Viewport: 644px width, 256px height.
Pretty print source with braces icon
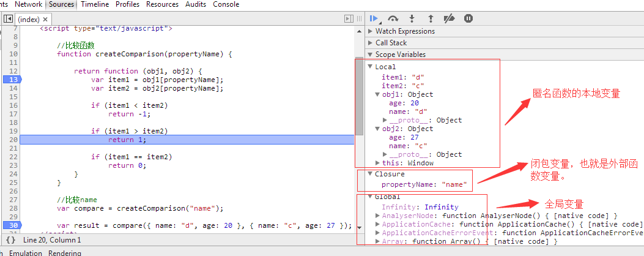point(11,240)
